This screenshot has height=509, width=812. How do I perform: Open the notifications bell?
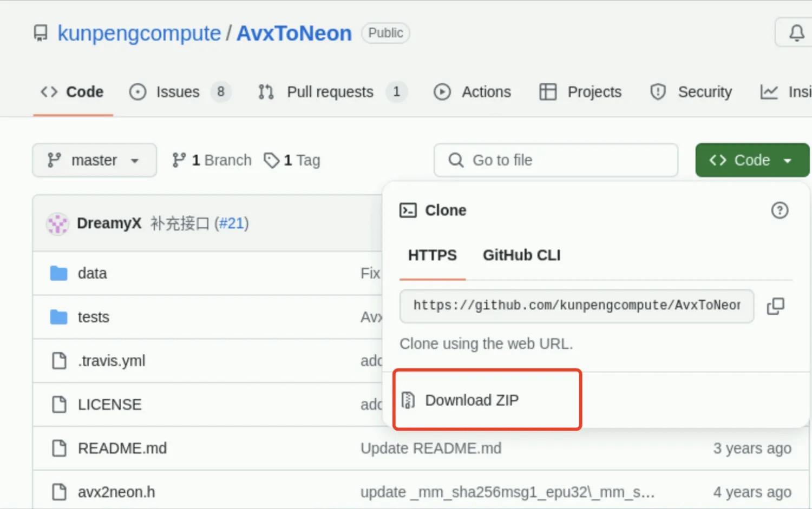coord(796,33)
